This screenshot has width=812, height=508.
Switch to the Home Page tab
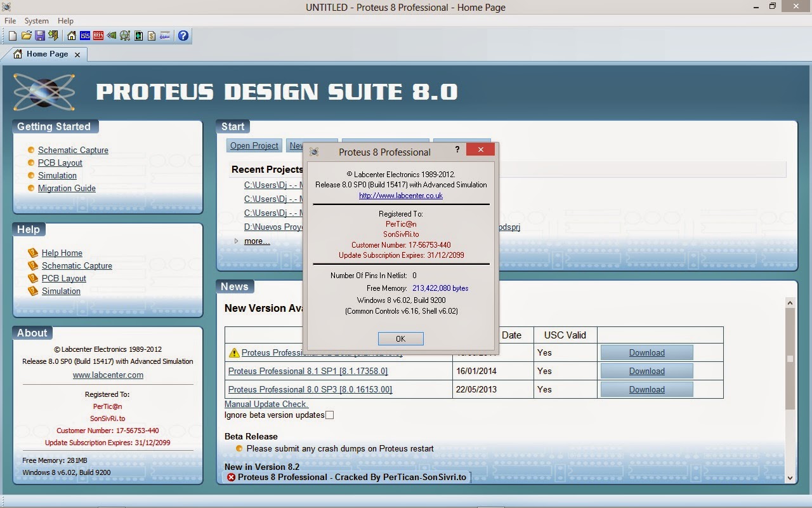tap(46, 55)
